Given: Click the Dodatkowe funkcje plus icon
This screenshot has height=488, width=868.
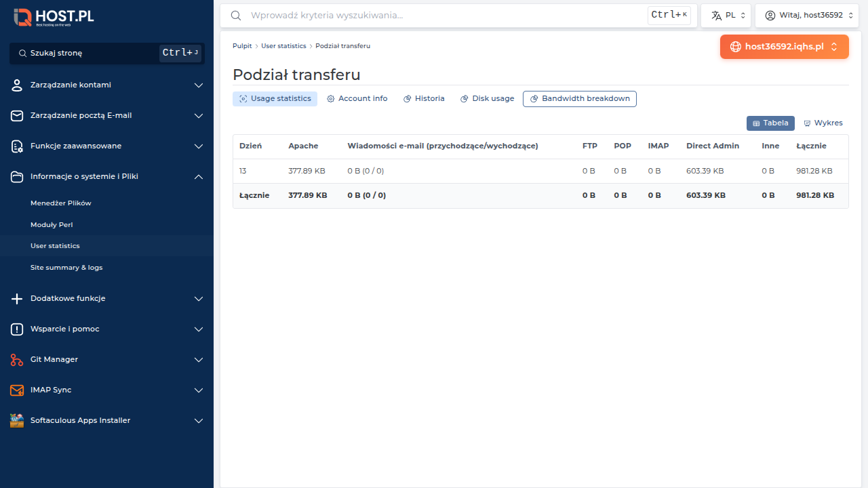Looking at the screenshot, I should 17,298.
